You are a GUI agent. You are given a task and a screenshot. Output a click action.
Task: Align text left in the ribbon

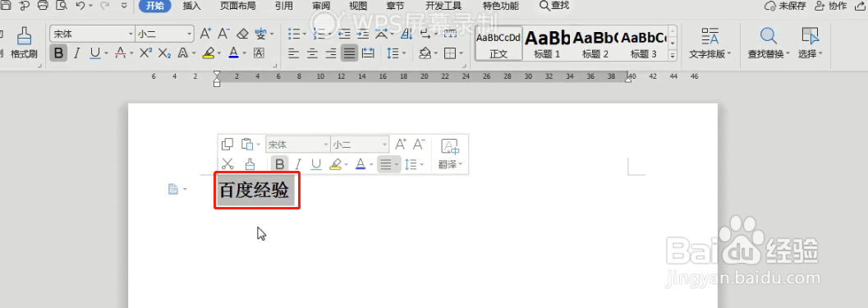click(294, 53)
